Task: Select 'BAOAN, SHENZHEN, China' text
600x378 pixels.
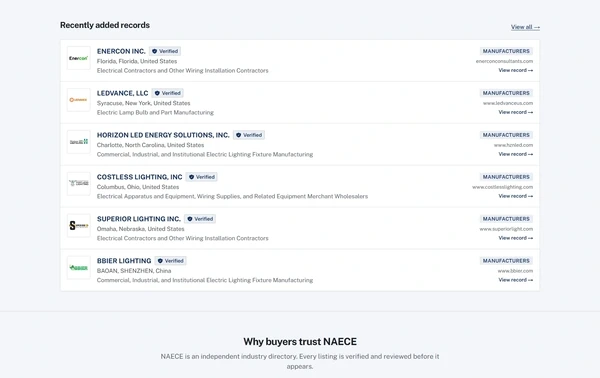Action: (134, 271)
